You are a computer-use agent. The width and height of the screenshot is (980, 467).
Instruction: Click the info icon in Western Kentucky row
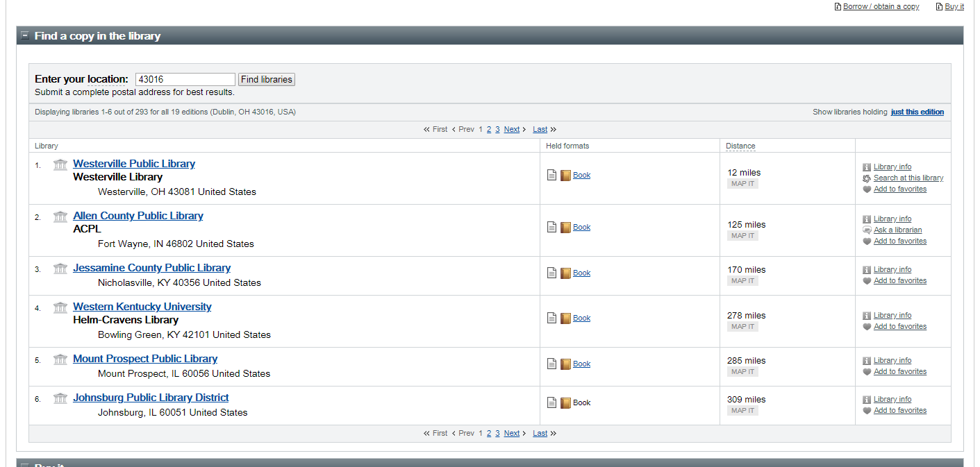(867, 316)
